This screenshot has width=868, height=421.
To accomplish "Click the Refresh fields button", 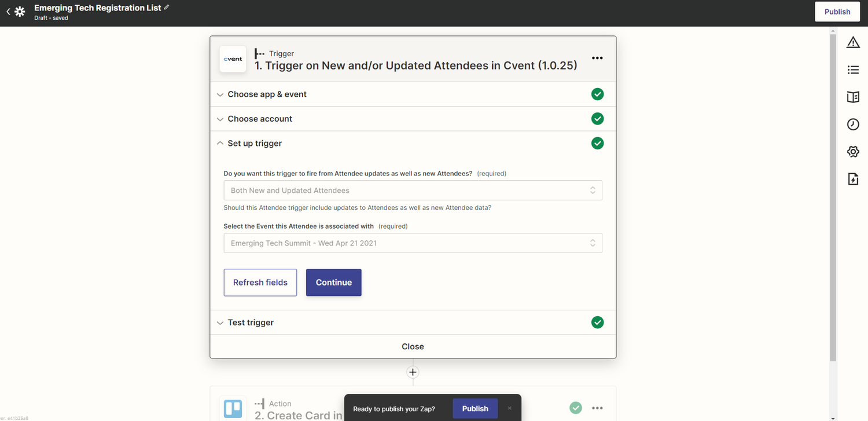I will point(260,282).
